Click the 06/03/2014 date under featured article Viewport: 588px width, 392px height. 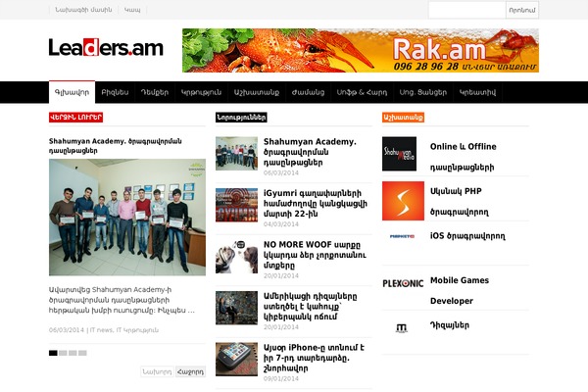(67, 330)
